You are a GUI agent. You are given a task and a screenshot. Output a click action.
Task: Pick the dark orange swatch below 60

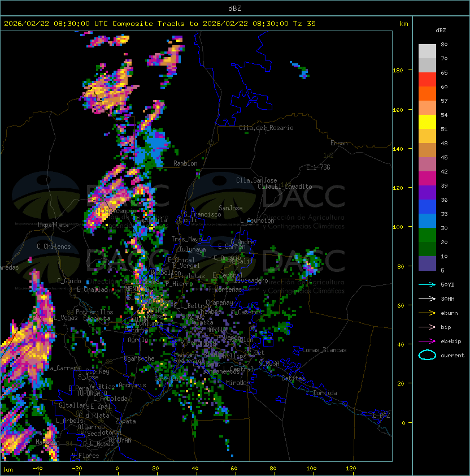coord(427,94)
